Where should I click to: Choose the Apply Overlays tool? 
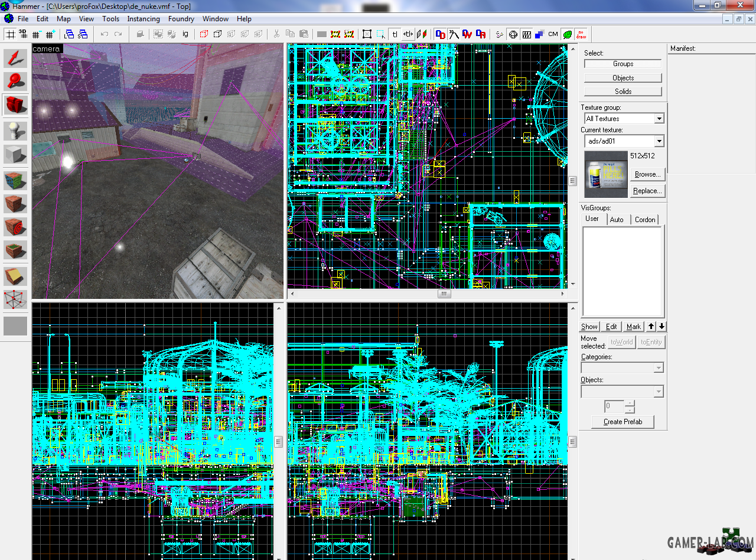click(16, 250)
